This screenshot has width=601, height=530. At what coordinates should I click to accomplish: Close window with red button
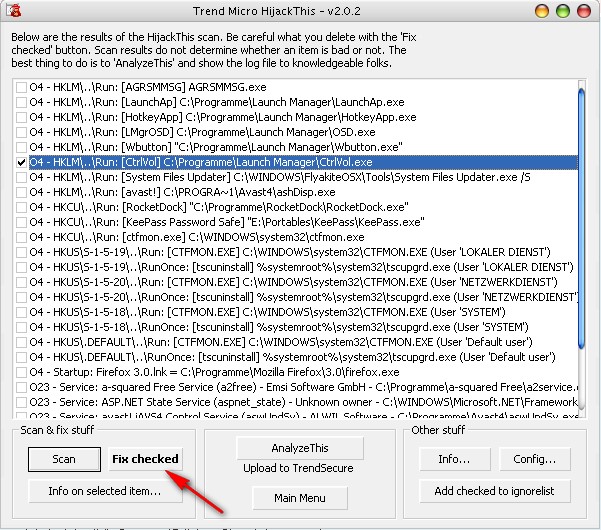coord(584,11)
